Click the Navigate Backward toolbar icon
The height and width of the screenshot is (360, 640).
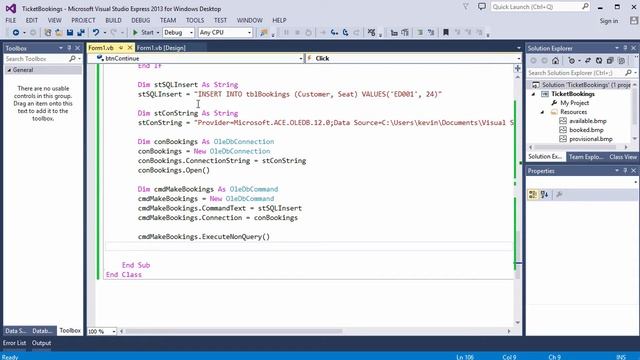16,32
